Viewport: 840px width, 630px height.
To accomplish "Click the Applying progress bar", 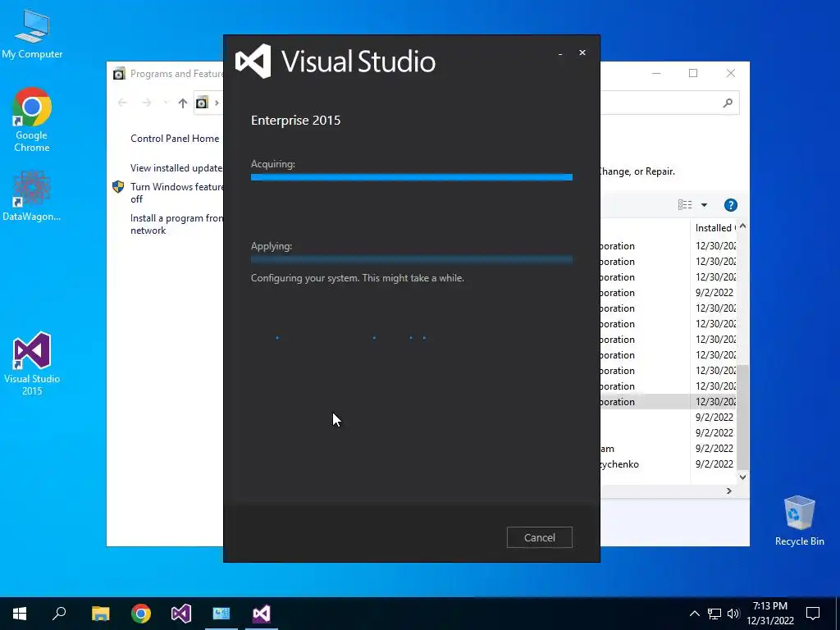I will pos(412,260).
